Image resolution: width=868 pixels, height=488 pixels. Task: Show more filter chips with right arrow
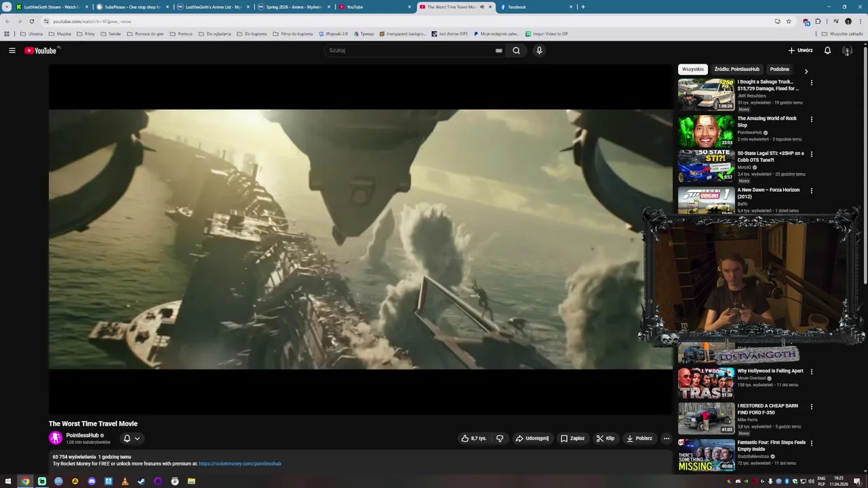(x=806, y=70)
